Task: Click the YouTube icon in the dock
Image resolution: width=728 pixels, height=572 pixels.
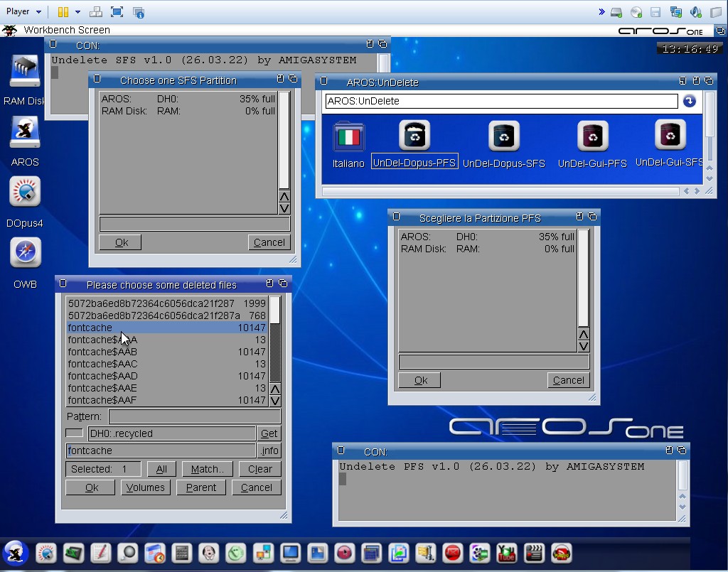Action: 506,553
